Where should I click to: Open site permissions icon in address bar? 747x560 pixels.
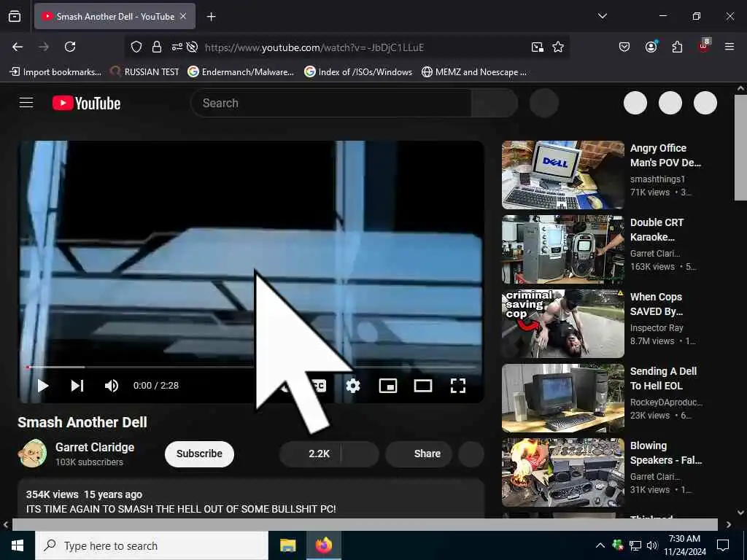coord(177,47)
